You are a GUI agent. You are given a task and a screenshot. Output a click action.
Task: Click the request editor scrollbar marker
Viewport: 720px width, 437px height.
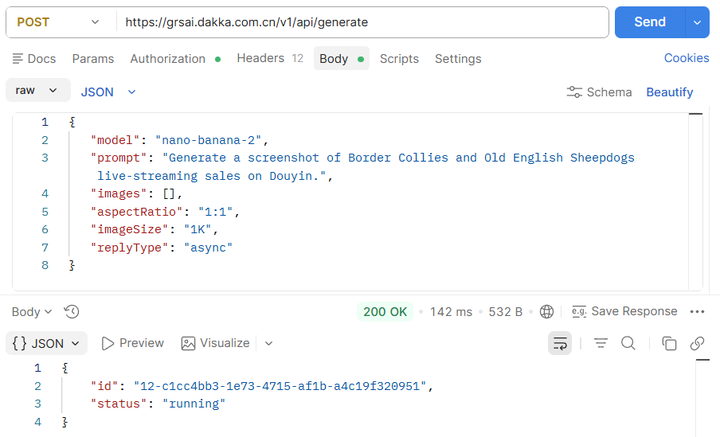pyautogui.click(x=696, y=114)
